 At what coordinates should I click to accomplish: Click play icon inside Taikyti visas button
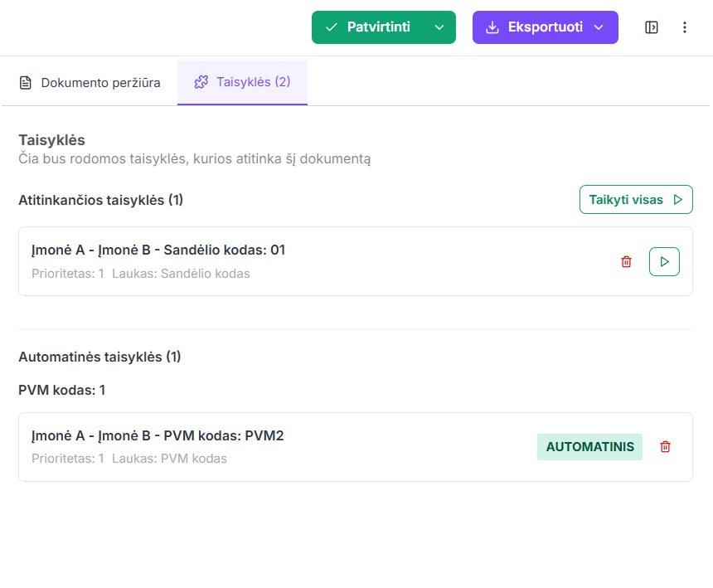pyautogui.click(x=678, y=199)
